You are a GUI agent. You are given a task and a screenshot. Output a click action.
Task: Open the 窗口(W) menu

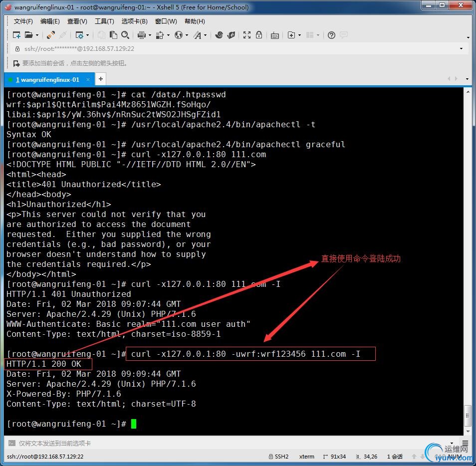[166, 21]
